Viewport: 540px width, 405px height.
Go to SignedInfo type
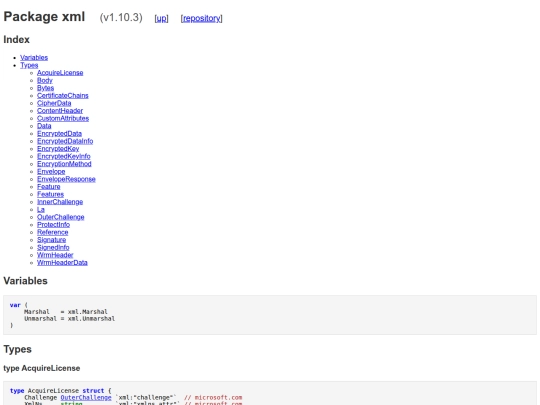53,247
